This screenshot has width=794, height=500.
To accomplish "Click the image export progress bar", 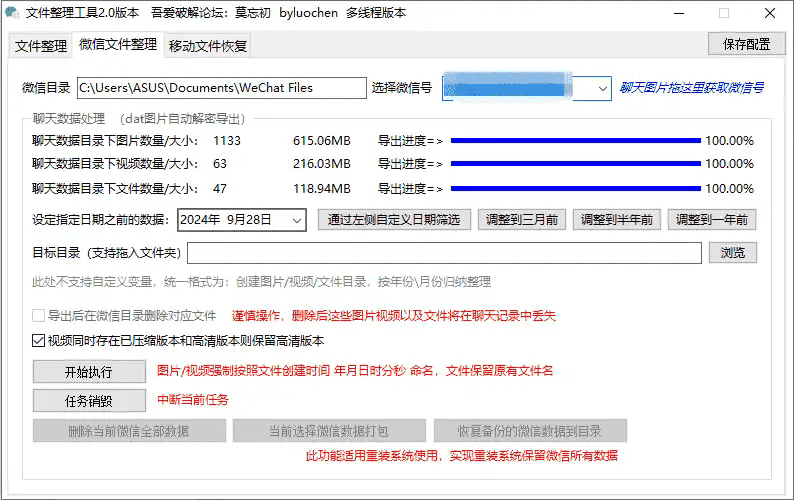I will pos(575,141).
